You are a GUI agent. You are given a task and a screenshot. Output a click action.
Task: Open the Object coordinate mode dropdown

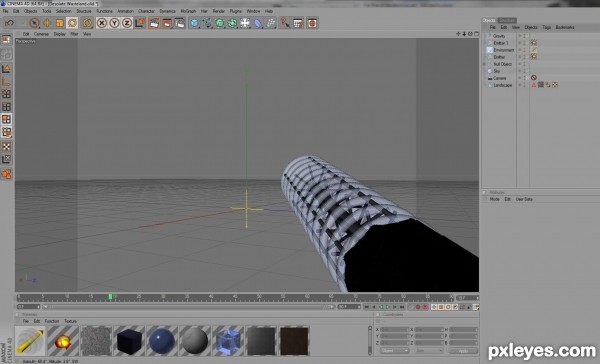(x=395, y=351)
